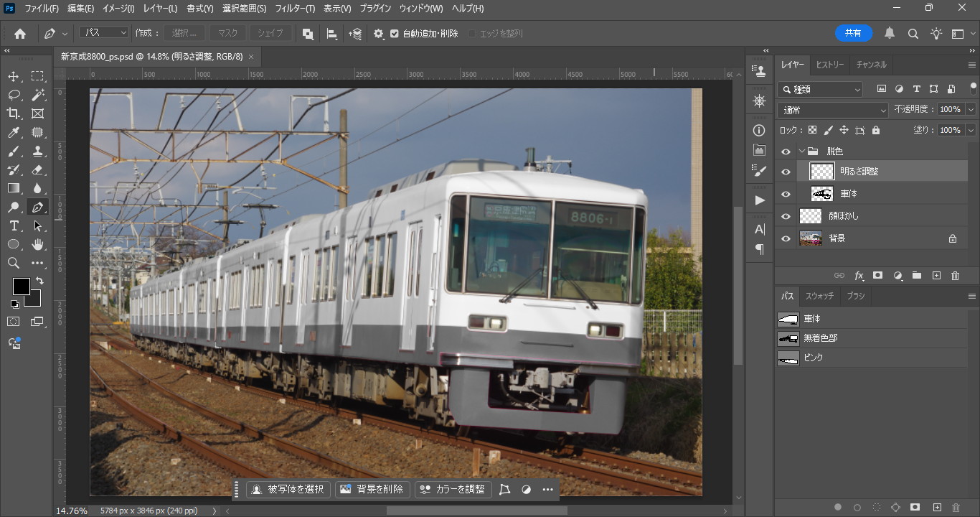This screenshot has width=980, height=517.
Task: Select the Hand tool
Action: pos(37,245)
